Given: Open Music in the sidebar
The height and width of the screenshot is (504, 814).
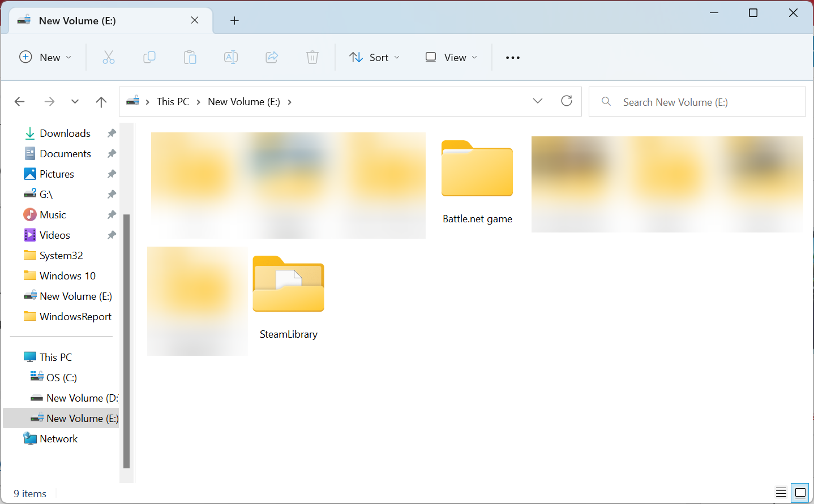Looking at the screenshot, I should click(x=53, y=215).
